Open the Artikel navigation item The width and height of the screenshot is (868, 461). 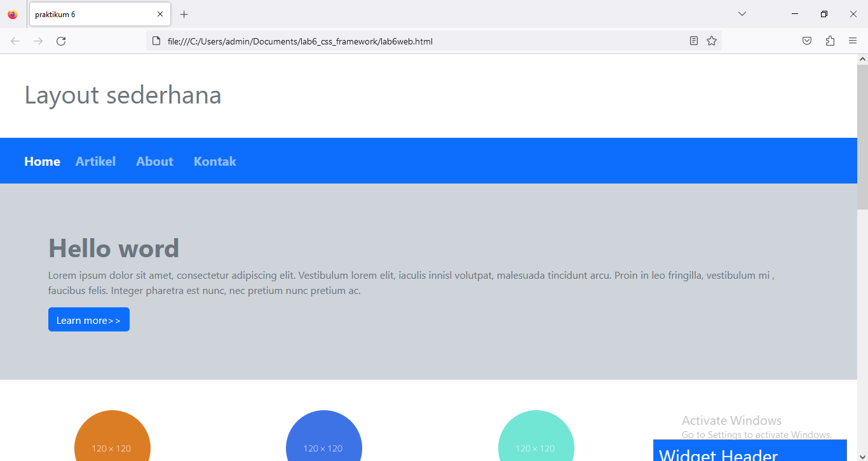[95, 161]
